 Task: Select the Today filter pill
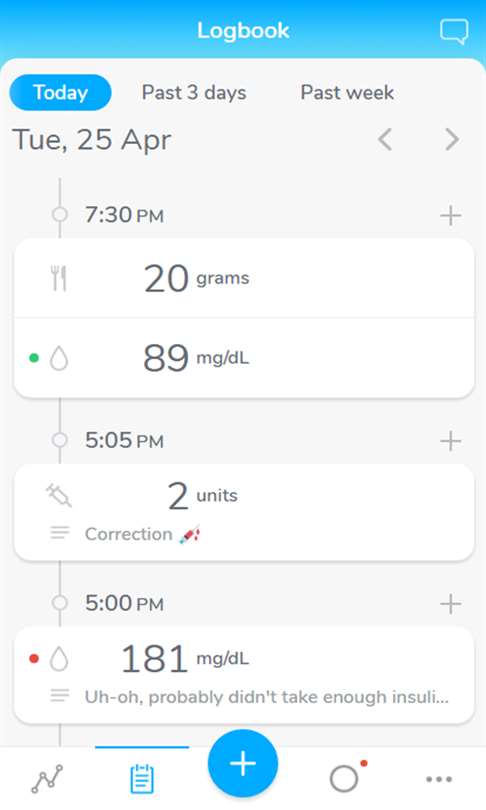coord(60,92)
